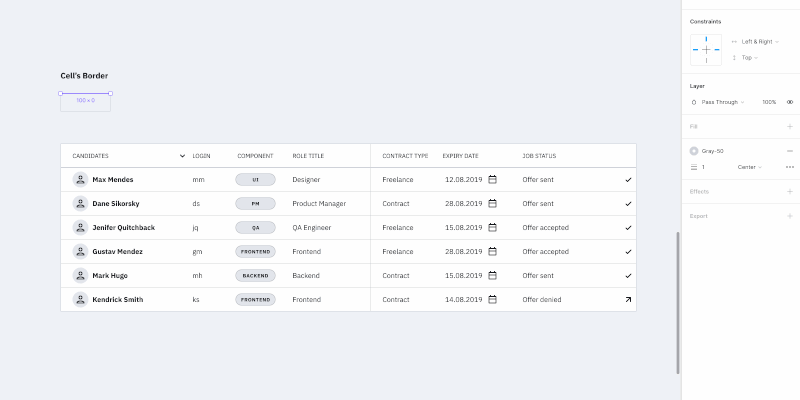800x400 pixels.
Task: Open the Center stroke alignment dropdown
Action: (x=749, y=167)
